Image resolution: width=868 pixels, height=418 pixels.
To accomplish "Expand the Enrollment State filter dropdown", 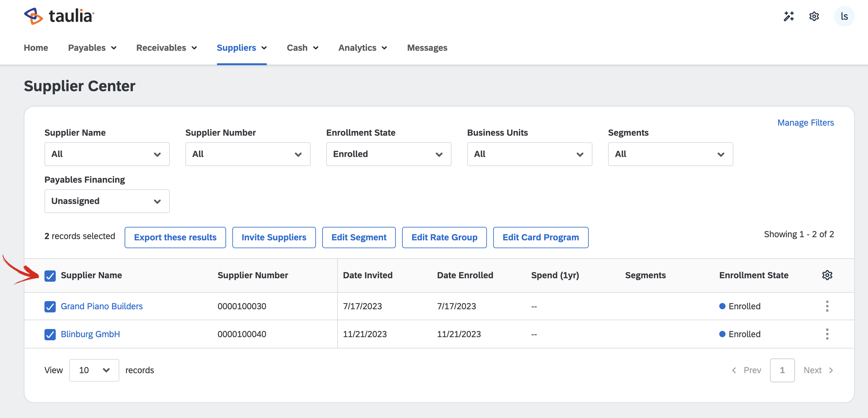I will click(x=388, y=154).
